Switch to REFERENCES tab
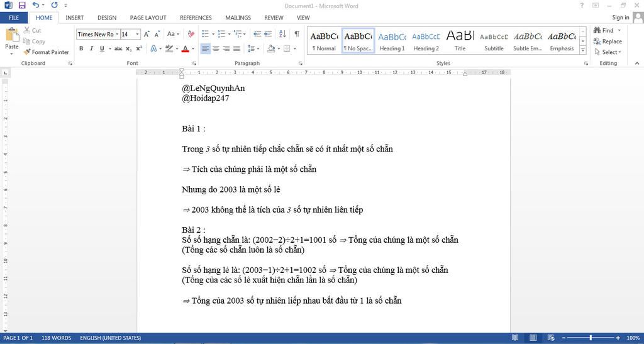Viewport: 644px width, 344px height. (x=196, y=18)
